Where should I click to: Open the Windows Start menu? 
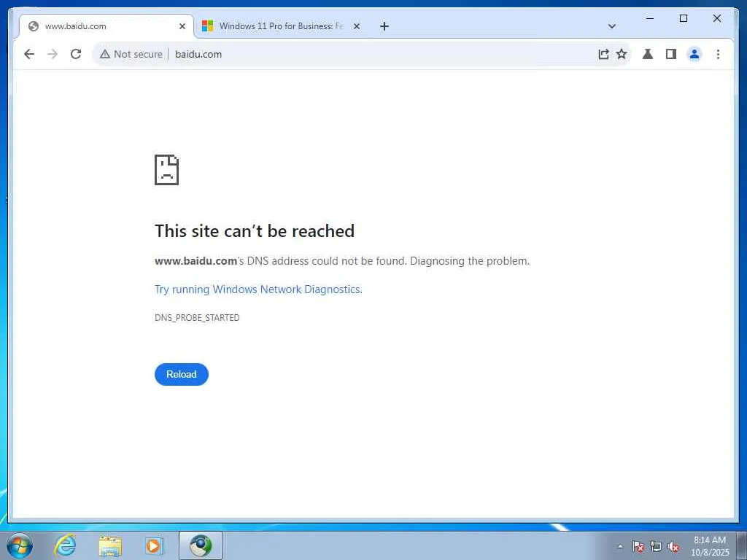(20, 545)
